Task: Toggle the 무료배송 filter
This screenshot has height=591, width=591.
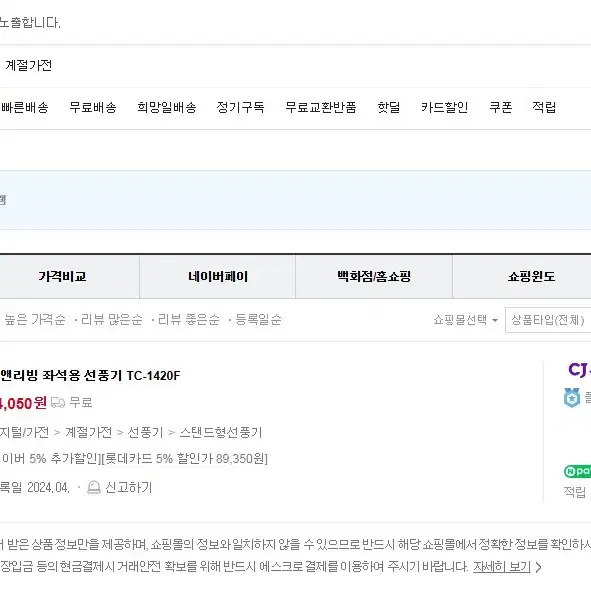Action: [x=93, y=107]
